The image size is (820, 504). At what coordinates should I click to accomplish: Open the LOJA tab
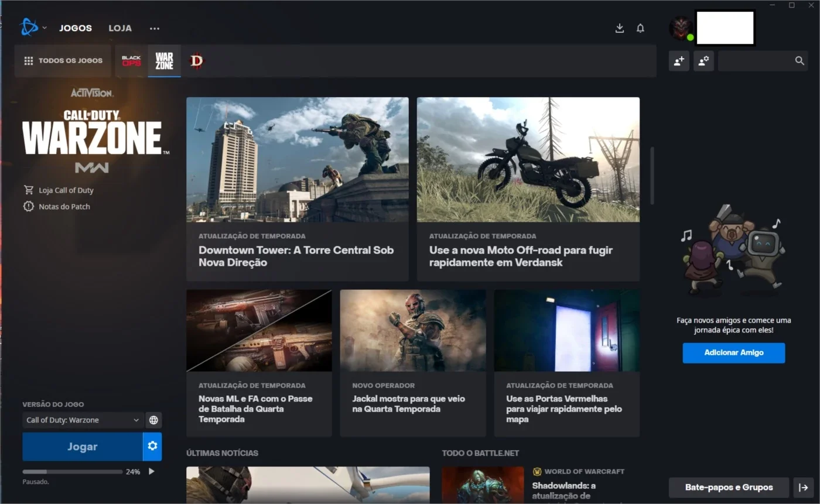[x=120, y=28]
